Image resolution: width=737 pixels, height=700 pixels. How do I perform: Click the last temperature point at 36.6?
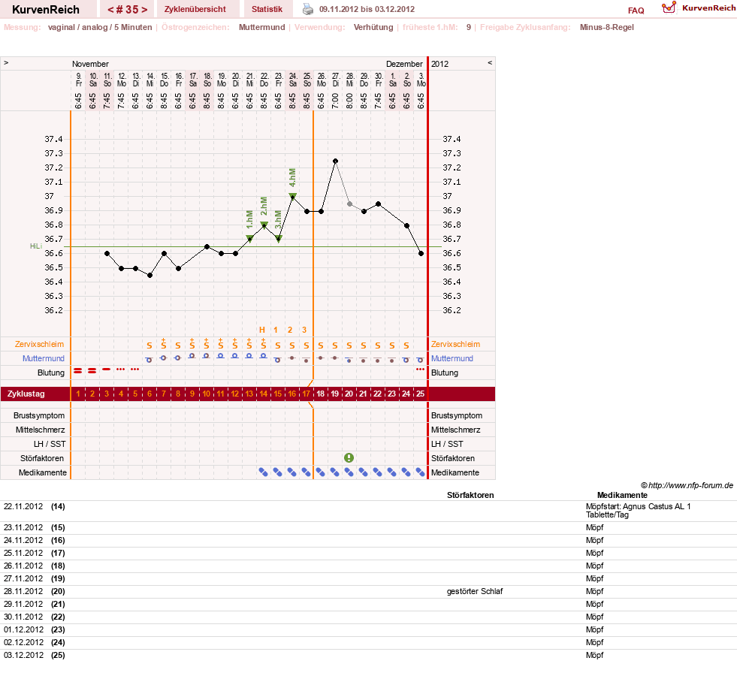click(421, 253)
